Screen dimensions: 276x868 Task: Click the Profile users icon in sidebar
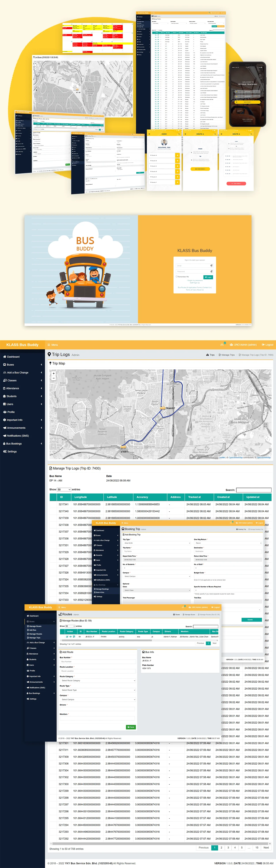coord(5,412)
